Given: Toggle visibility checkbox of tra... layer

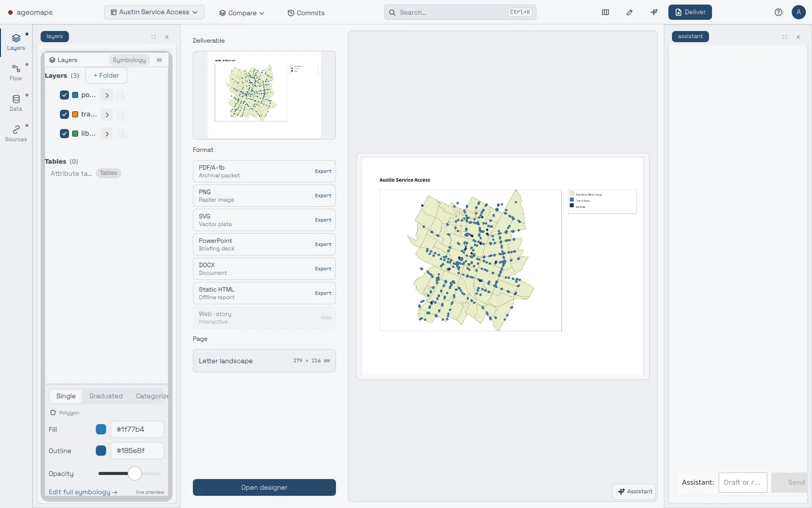Looking at the screenshot, I should point(64,114).
